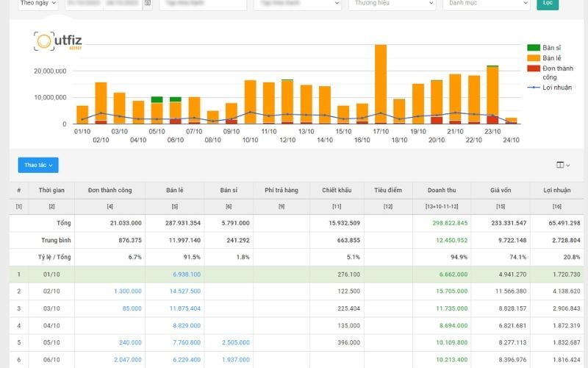Image resolution: width=588 pixels, height=368 pixels.
Task: Open successful orders 1.300.000 link
Action: point(128,291)
